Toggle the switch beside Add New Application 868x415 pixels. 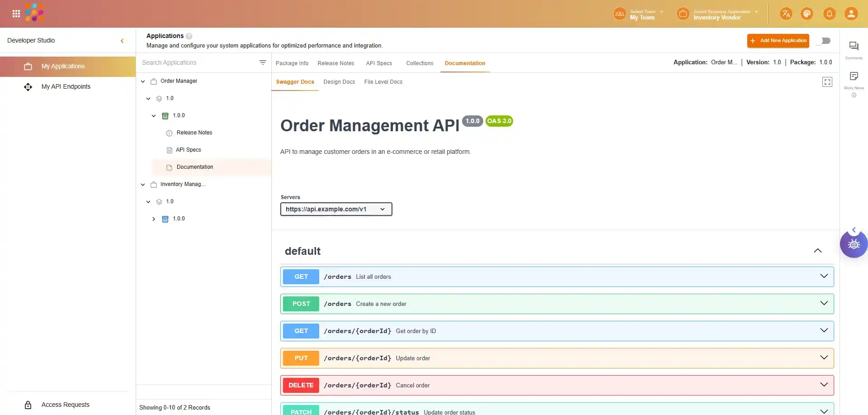[825, 41]
